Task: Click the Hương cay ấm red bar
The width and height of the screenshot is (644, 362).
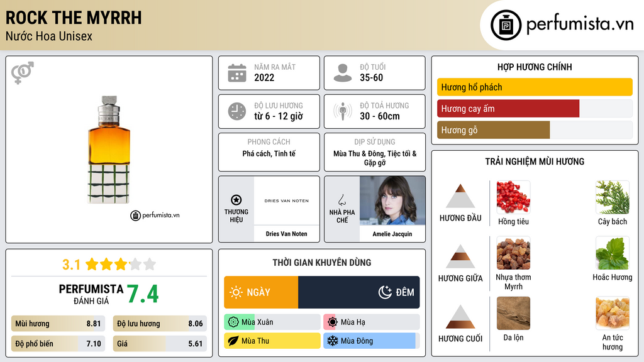Action: coord(508,109)
